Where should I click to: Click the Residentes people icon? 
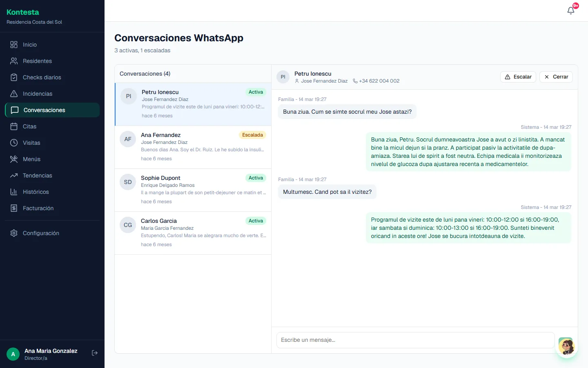[x=14, y=61]
